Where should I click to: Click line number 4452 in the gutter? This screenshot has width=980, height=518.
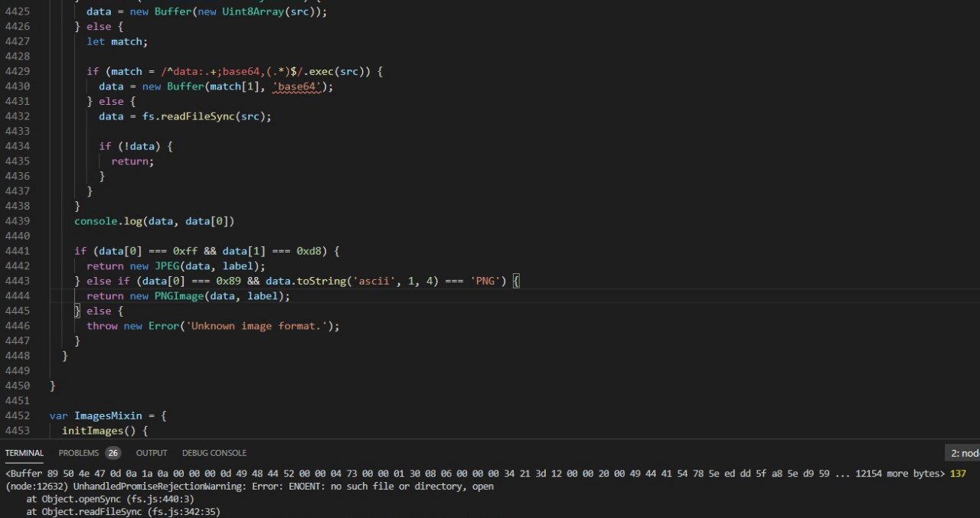coord(17,415)
